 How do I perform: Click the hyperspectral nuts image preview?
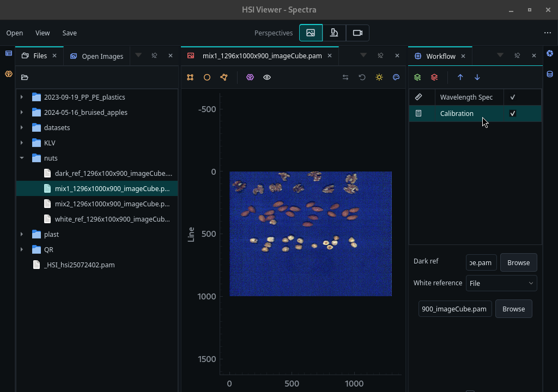click(x=311, y=234)
